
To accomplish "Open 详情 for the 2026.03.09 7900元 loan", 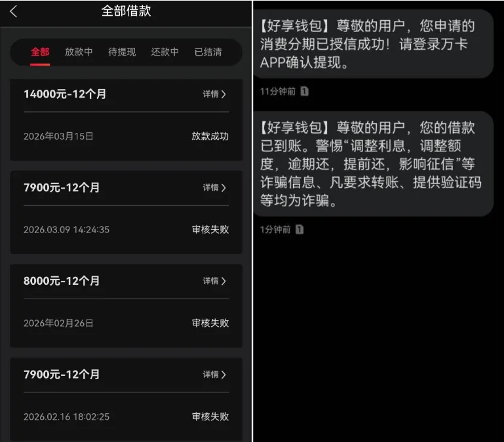I will [x=214, y=187].
